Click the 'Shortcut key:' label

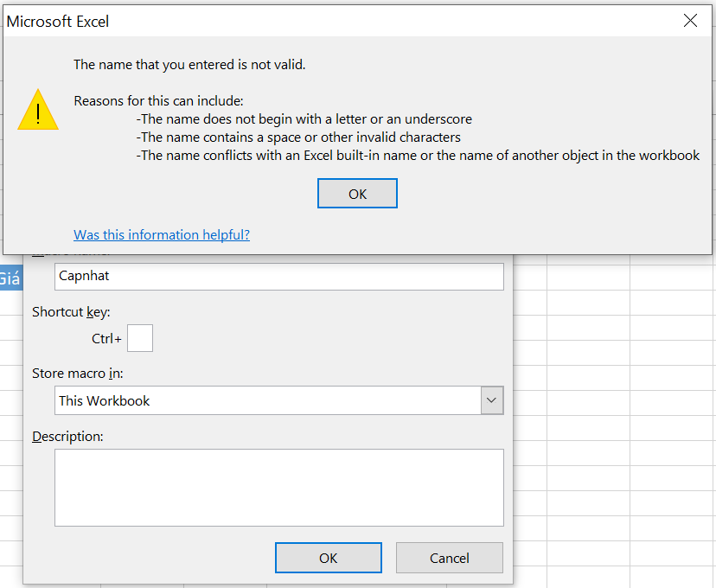[71, 312]
